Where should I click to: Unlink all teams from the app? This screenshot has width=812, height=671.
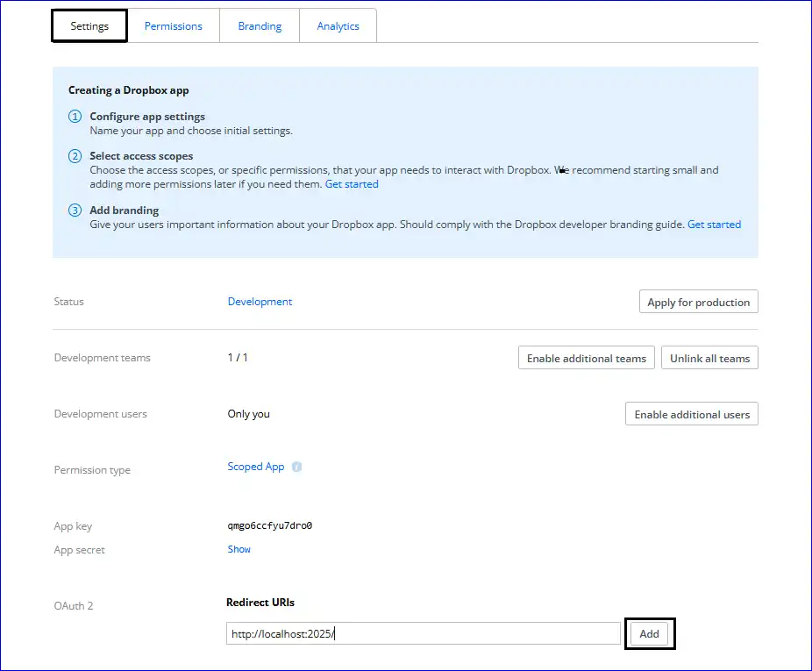(709, 357)
